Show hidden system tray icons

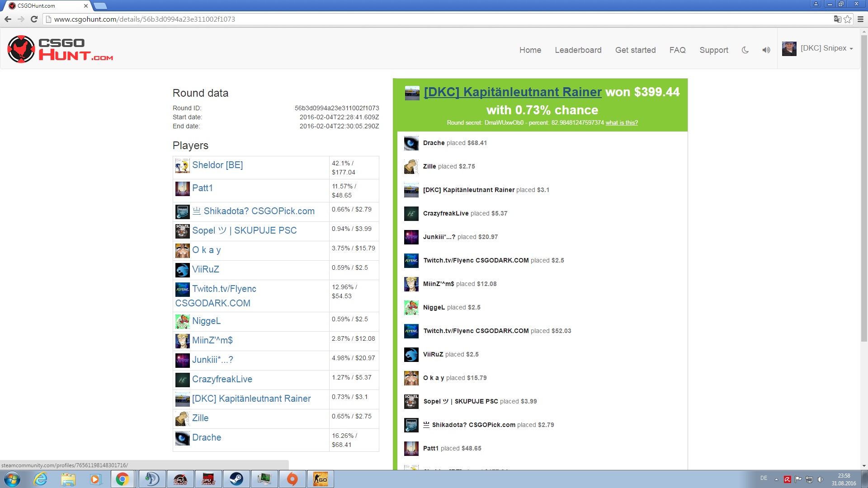(x=776, y=479)
